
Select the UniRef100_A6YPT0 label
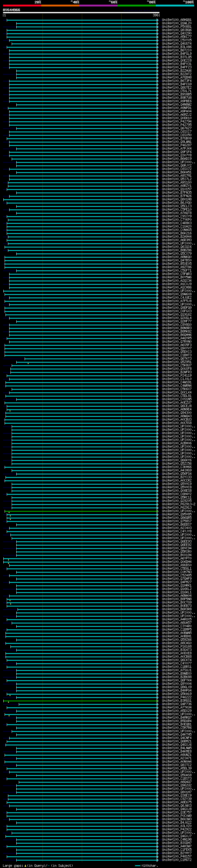pos(177,558)
